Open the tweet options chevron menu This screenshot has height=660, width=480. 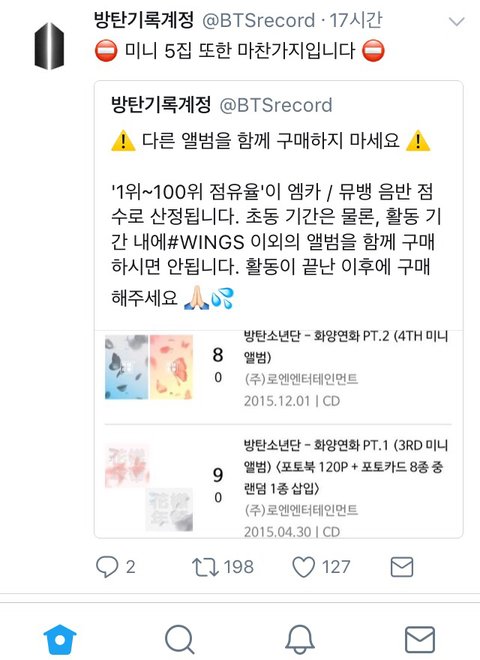pos(456,21)
